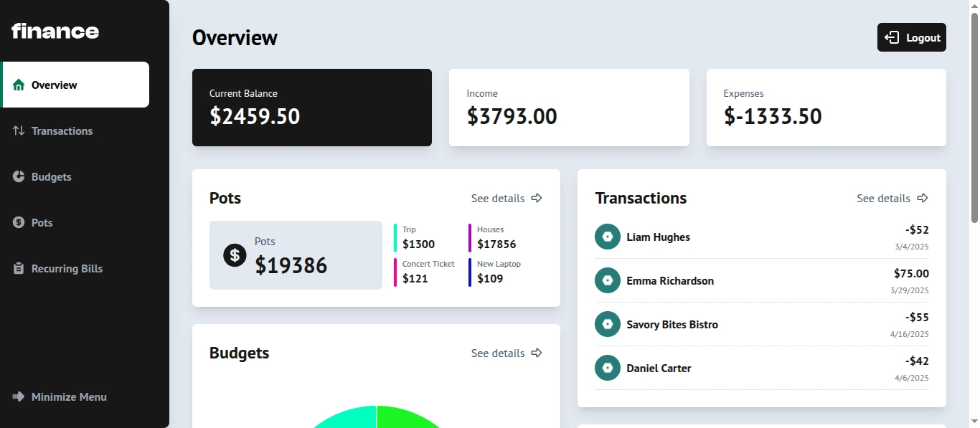Click the arrow icon beside Transactions See details
This screenshot has height=428, width=980.
[923, 198]
